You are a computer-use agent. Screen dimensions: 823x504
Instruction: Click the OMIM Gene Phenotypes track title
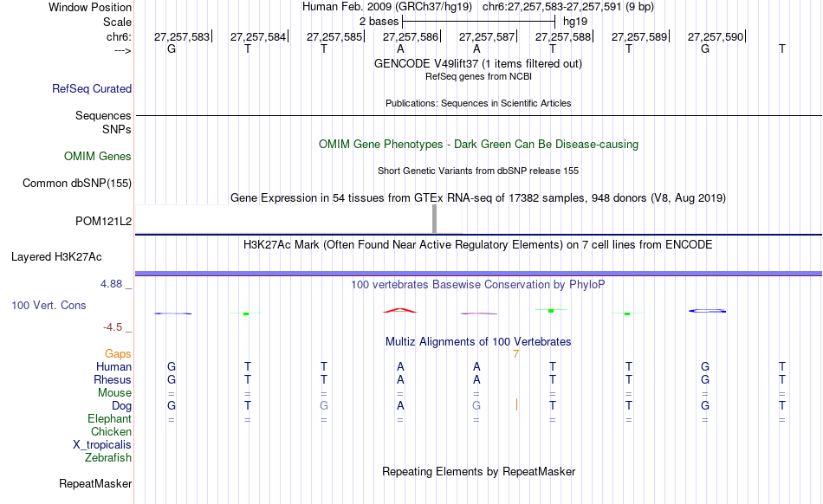click(479, 145)
